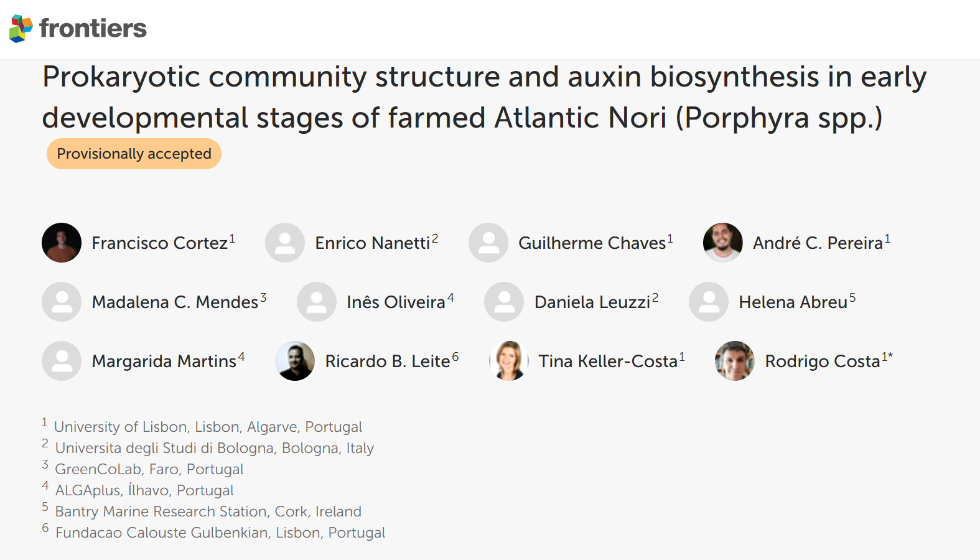Image resolution: width=980 pixels, height=560 pixels.
Task: Click the frontiers wordmark text
Action: tap(93, 29)
